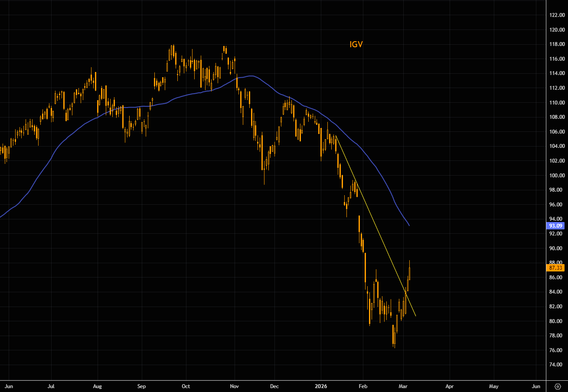
Task: Click the 74.00 level on price axis
Action: click(556, 365)
